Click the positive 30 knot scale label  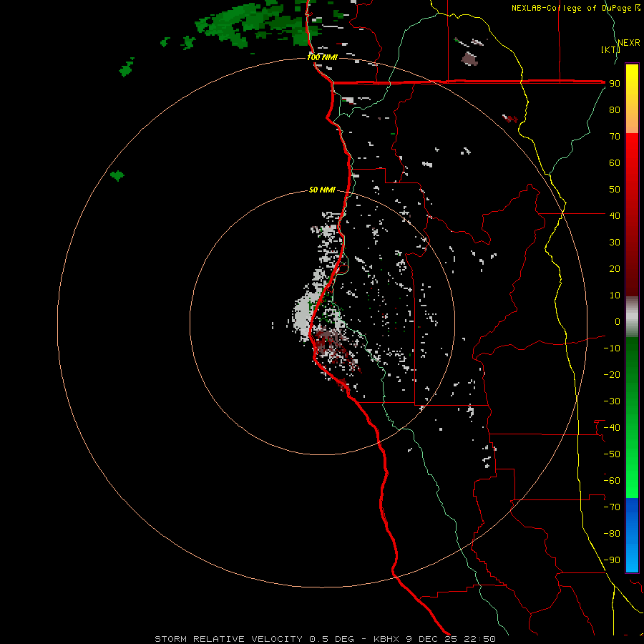tap(615, 243)
